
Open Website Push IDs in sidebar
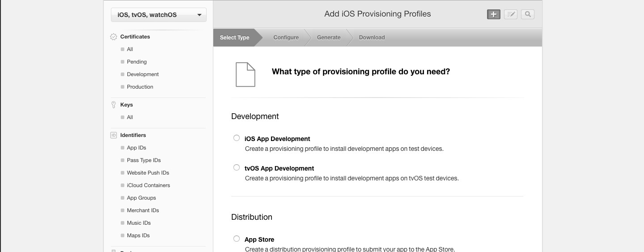[148, 173]
